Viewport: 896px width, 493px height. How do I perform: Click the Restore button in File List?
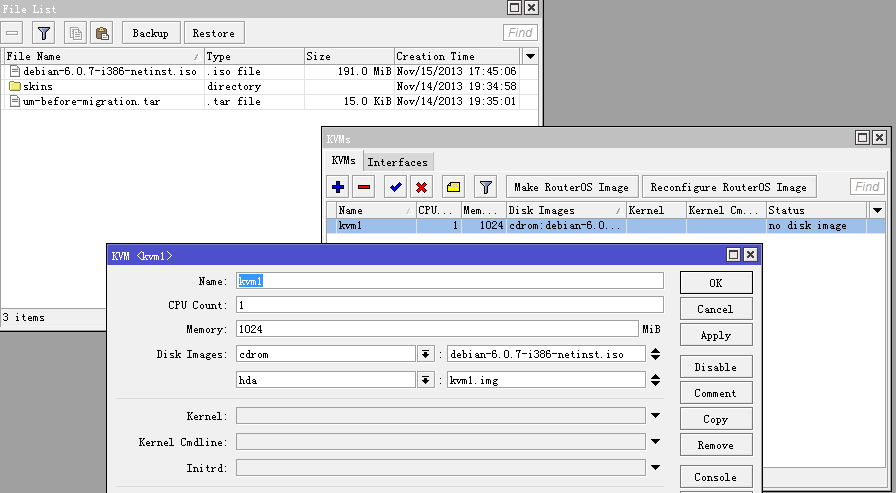coord(214,33)
